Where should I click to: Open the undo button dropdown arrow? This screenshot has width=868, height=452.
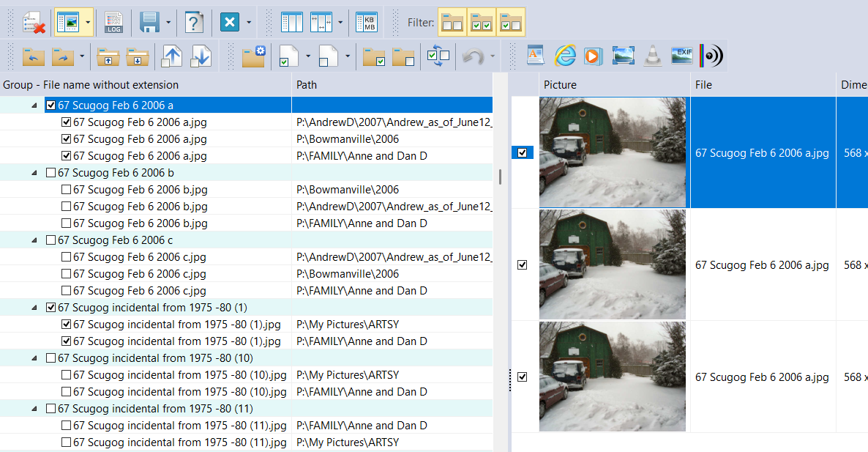493,56
